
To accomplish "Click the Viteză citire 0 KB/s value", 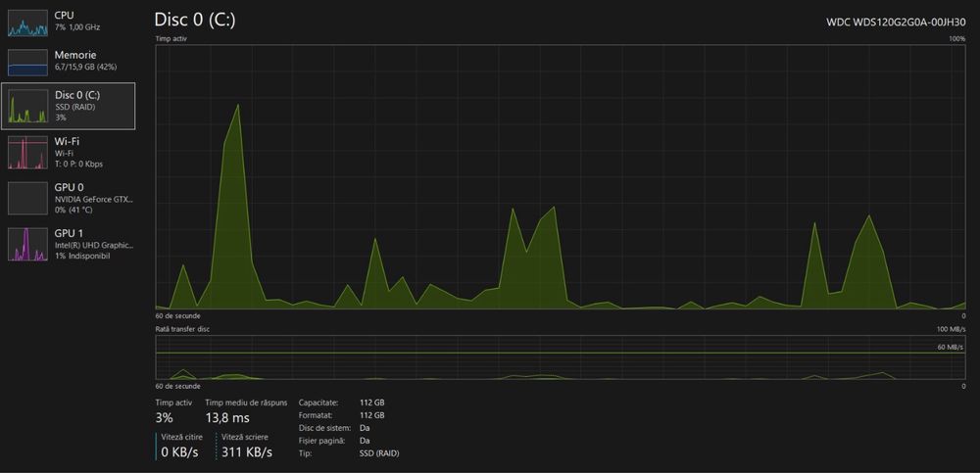I will coord(179,452).
